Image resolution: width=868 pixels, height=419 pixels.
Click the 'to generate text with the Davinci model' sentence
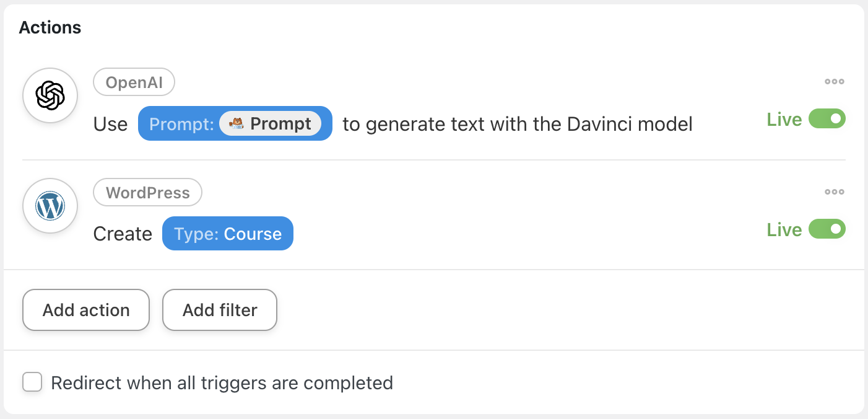[x=518, y=125]
